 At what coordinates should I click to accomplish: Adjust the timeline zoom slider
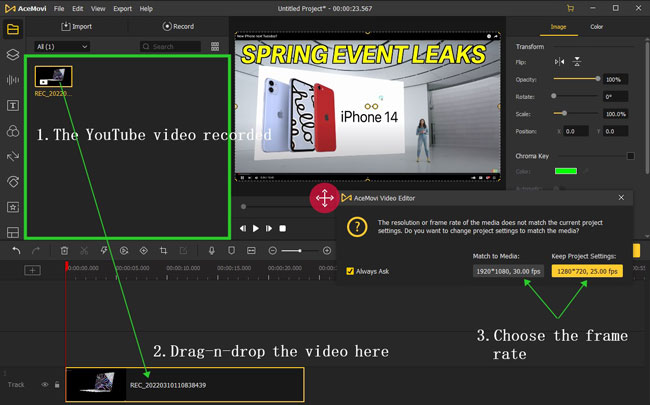pos(299,251)
